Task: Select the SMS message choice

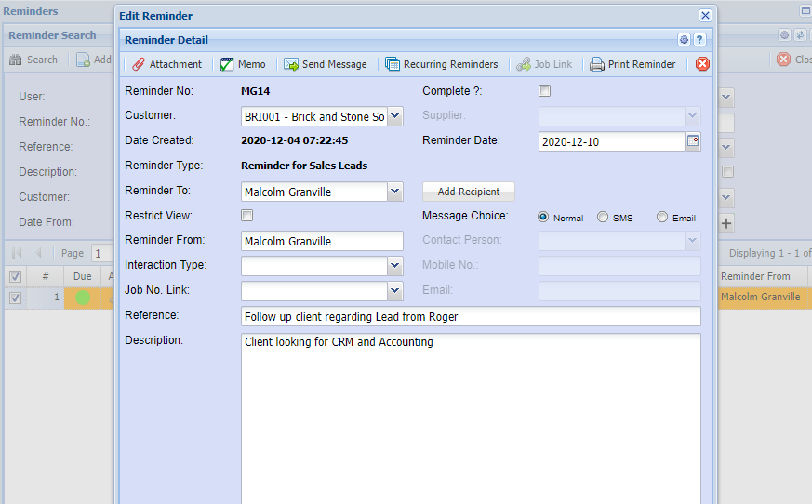Action: [x=603, y=218]
